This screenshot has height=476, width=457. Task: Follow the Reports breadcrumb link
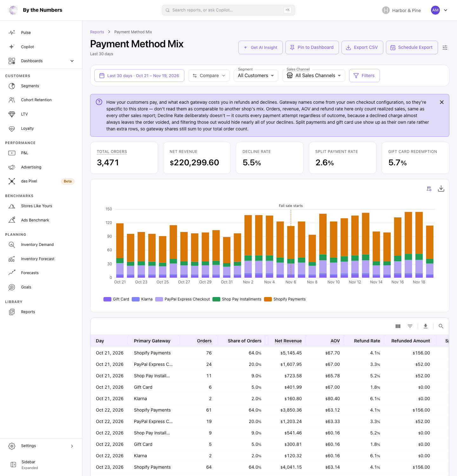[97, 32]
